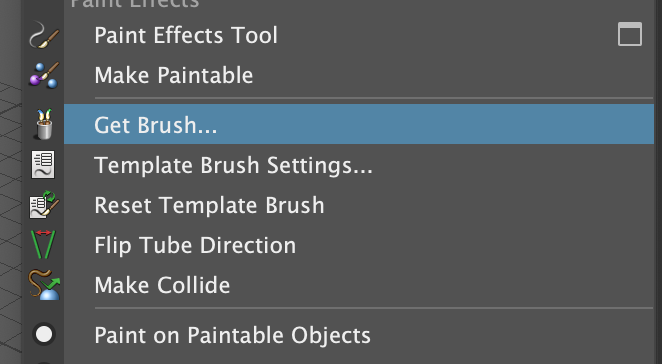Select the Paint on Paintable Objects radio button
662x364 pixels.
point(44,334)
